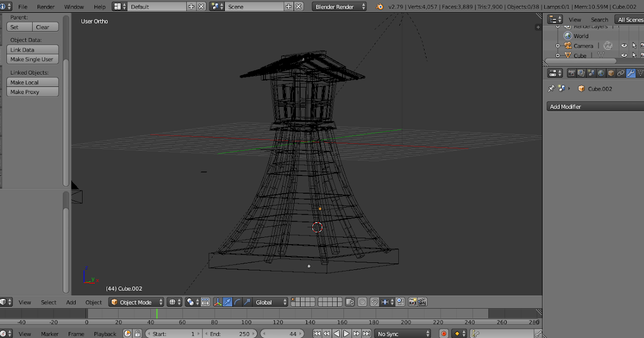Open viewport shading selector

tap(174, 303)
